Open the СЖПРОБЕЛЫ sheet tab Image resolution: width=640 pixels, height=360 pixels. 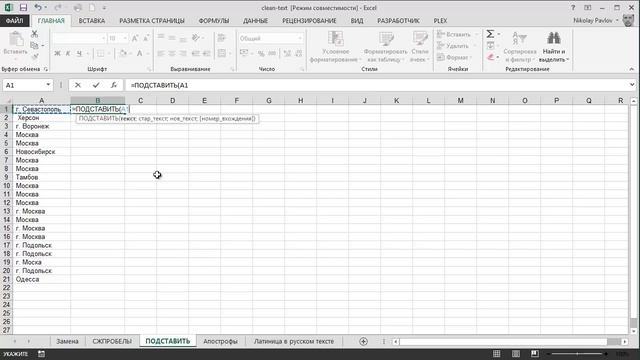point(112,341)
